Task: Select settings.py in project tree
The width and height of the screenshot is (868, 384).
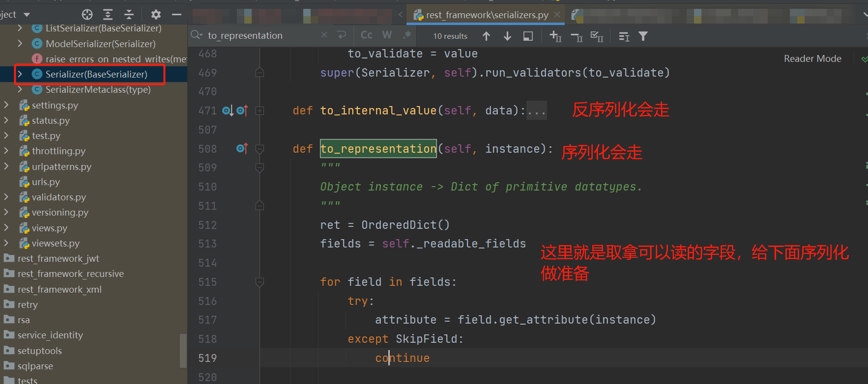Action: [x=55, y=105]
